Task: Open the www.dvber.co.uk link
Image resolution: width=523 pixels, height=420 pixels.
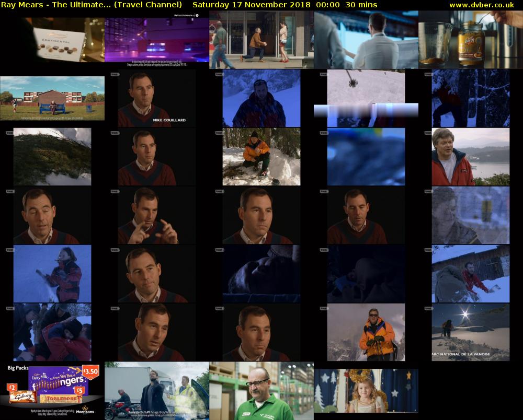Action: [482, 5]
